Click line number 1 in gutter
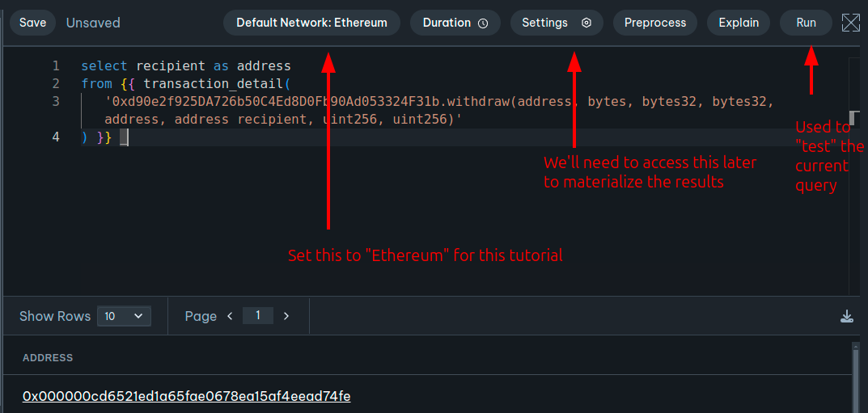 point(56,65)
